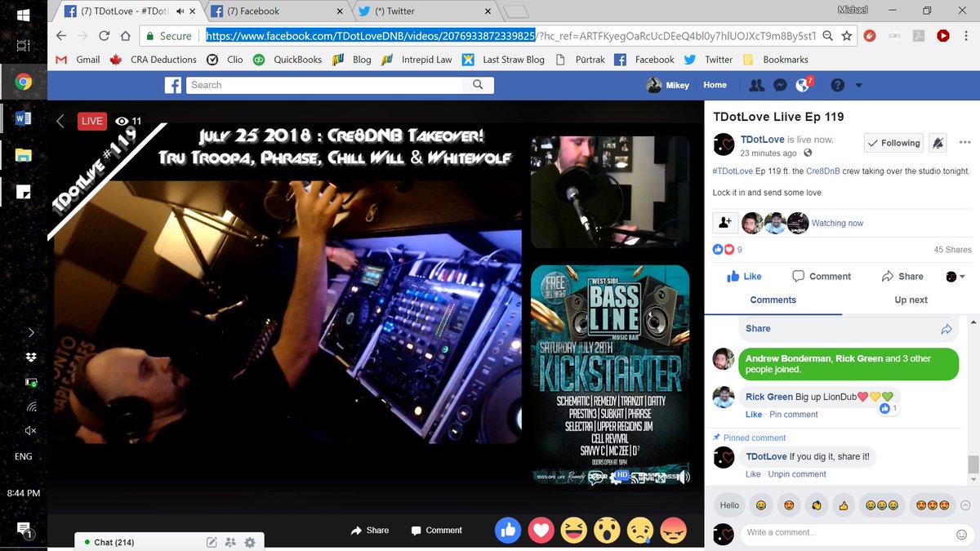Screen dimensions: 980x551
Task: Open the emoji picker in the comment box
Action: pos(961,534)
